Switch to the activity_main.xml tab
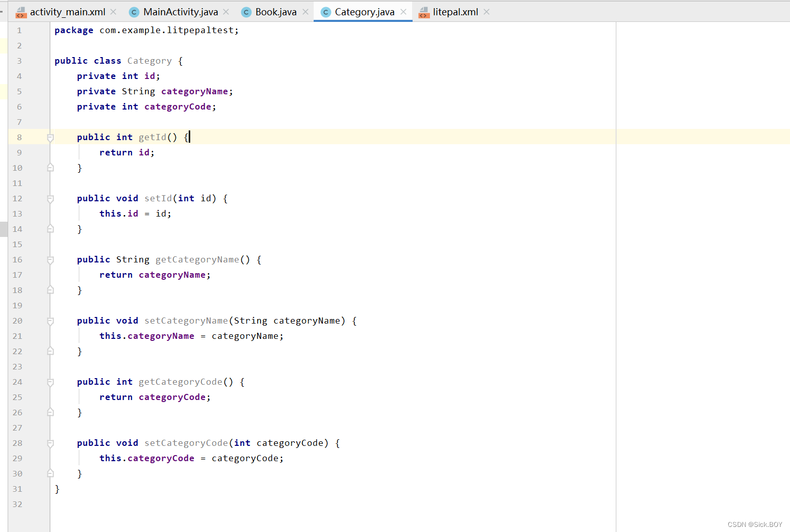Screen dimensions: 790x532 67,12
